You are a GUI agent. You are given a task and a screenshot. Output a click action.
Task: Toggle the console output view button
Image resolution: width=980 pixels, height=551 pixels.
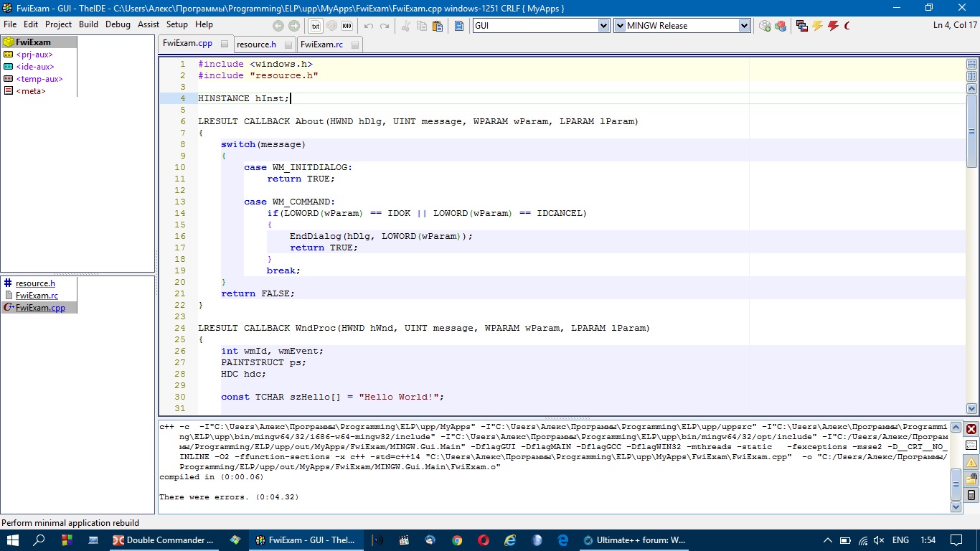coord(971,446)
